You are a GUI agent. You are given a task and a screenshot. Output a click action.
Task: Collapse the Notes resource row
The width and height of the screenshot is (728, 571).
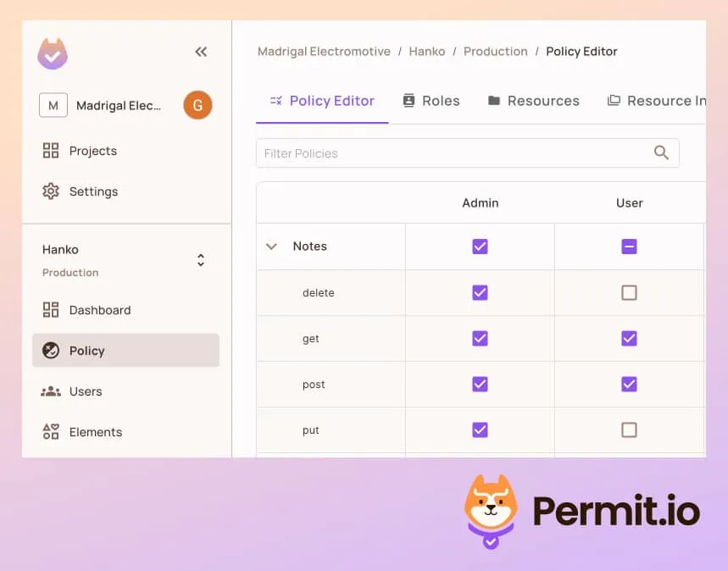pos(271,246)
